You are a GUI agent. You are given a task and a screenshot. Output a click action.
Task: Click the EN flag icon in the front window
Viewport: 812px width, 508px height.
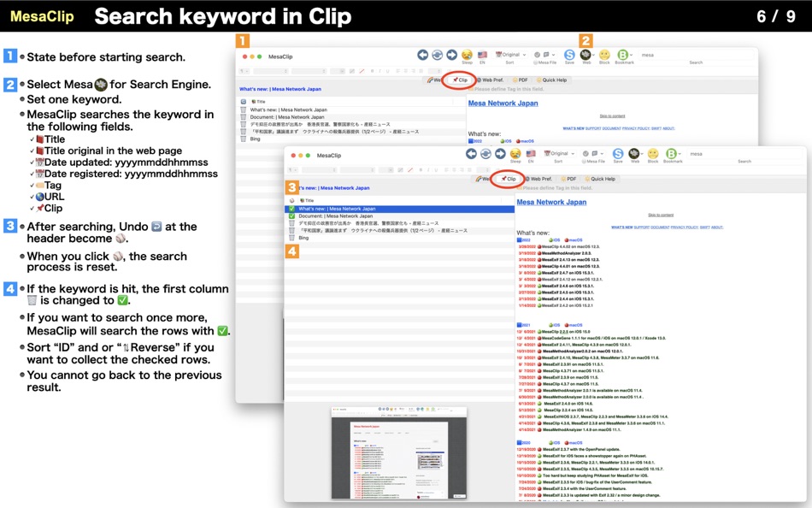(531, 153)
